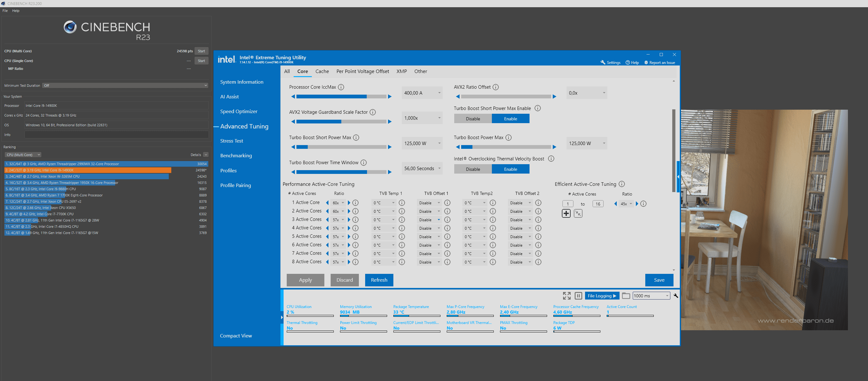Screen dimensions: 868x381
Task: Start Cinebench CPU (Single Core) test
Action: [201, 61]
